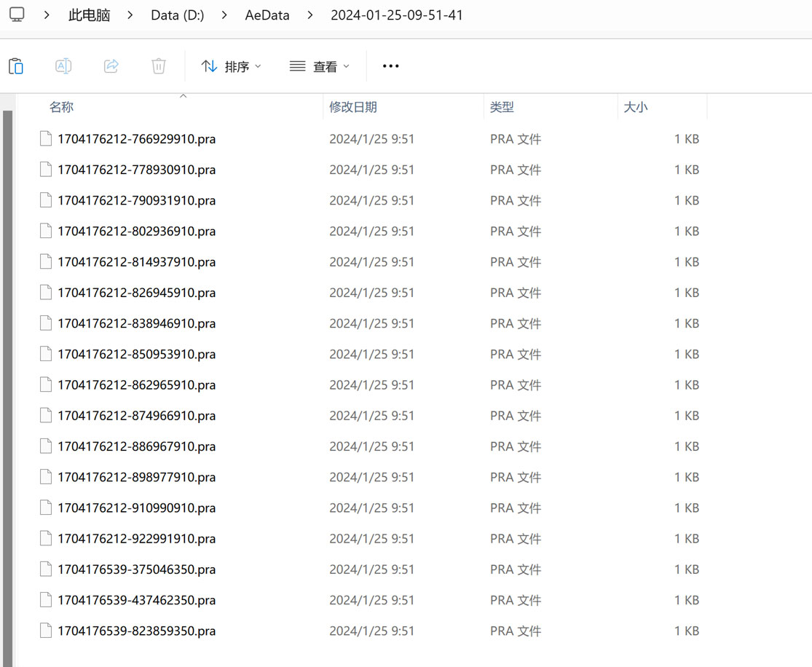
Task: Expand the chevron after 此电脑 breadcrumb
Action: [x=130, y=15]
